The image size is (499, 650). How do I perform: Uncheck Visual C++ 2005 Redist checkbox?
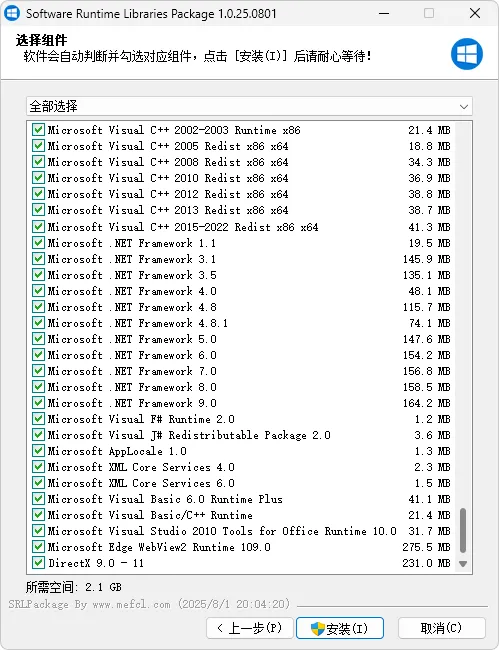click(x=38, y=146)
